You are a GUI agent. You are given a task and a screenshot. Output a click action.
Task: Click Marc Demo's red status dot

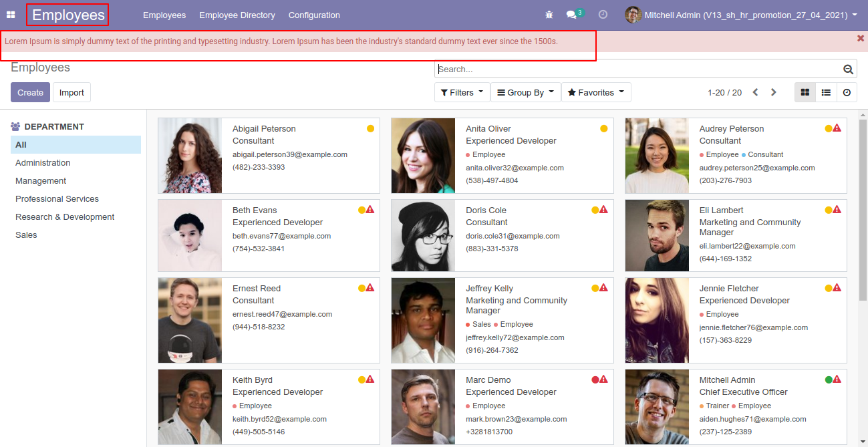(595, 380)
